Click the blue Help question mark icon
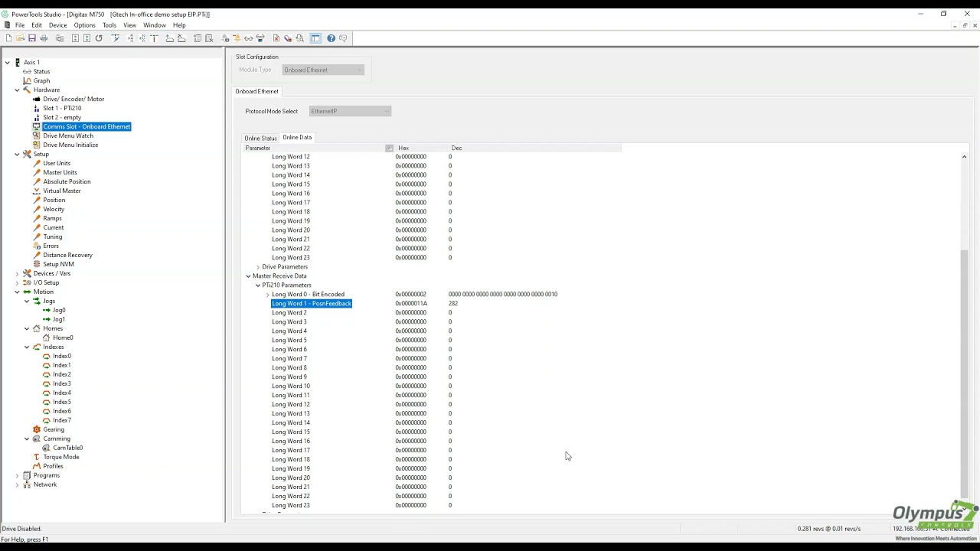The height and width of the screenshot is (551, 980). (331, 38)
